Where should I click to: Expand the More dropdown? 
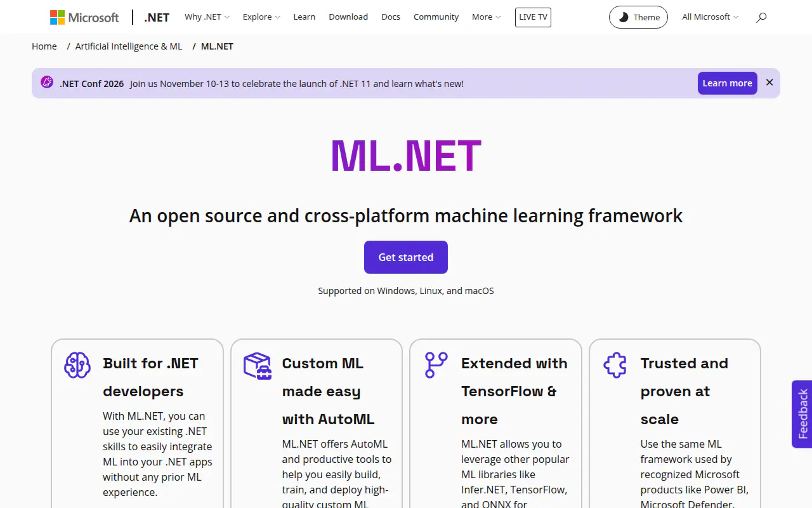tap(486, 17)
